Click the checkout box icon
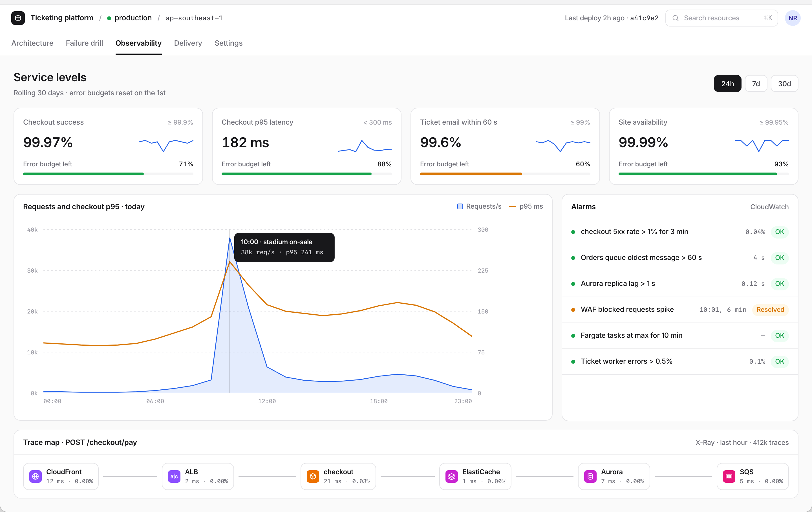This screenshot has width=812, height=512. pyautogui.click(x=313, y=476)
